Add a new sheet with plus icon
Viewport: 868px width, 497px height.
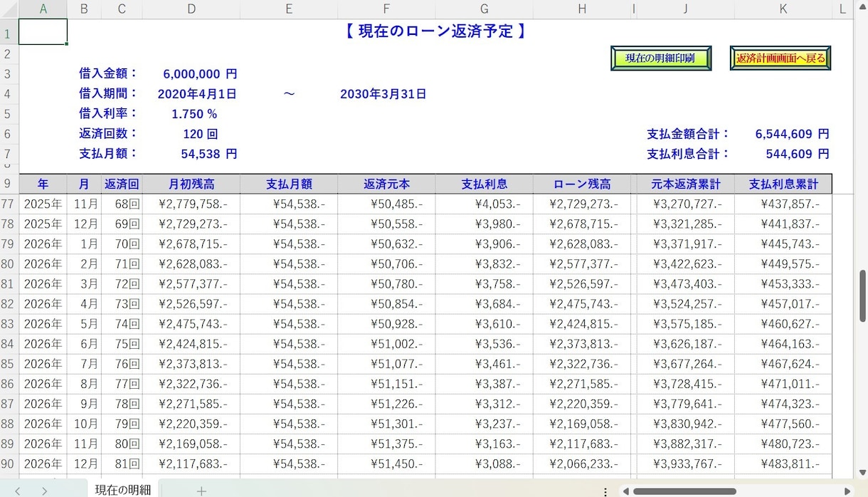[201, 491]
